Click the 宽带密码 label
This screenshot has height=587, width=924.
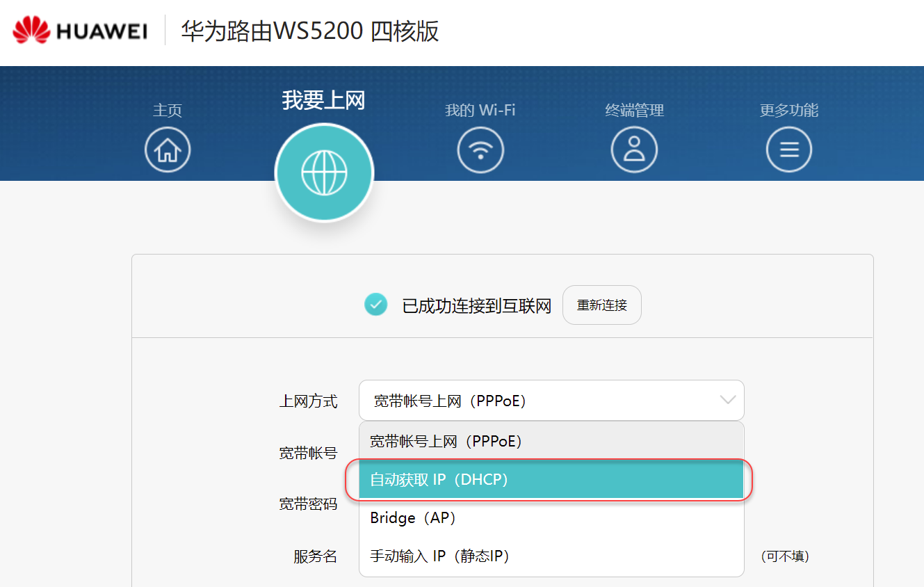tap(308, 504)
